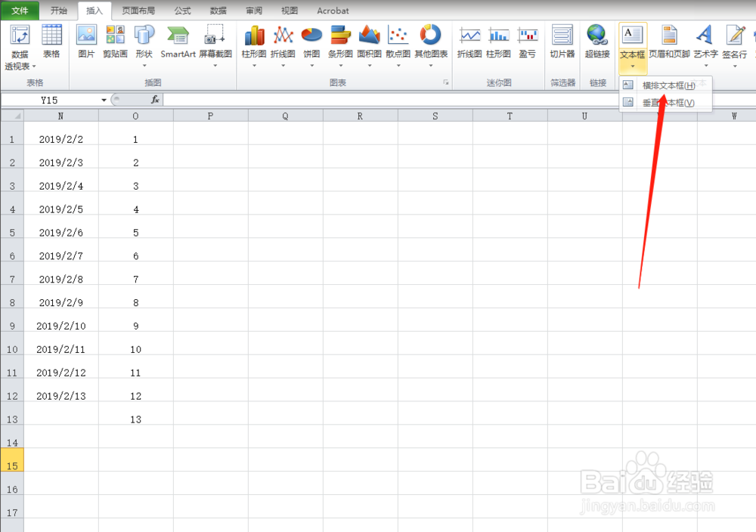The height and width of the screenshot is (532, 756).
Task: Select the cell with value 13
Action: click(136, 413)
